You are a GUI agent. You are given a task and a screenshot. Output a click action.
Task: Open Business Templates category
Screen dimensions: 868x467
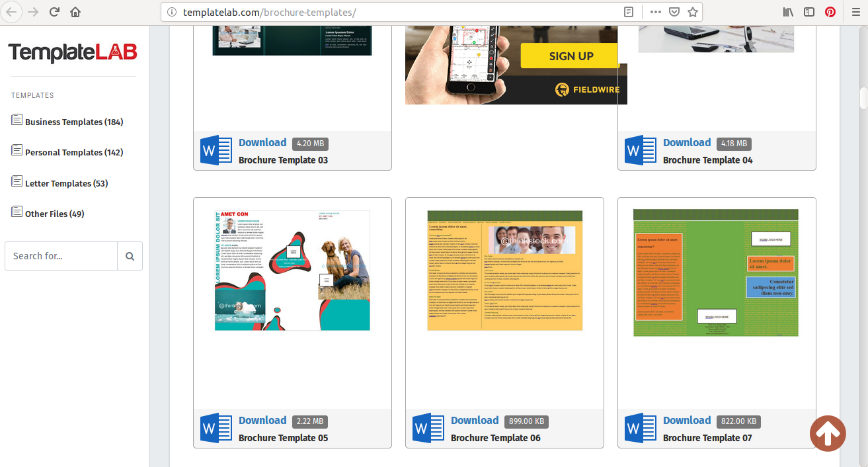pyautogui.click(x=73, y=122)
